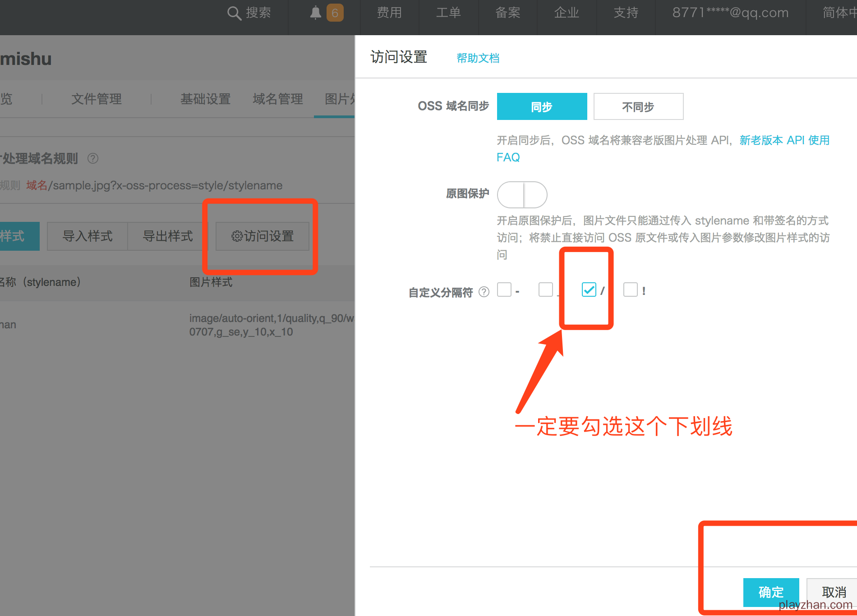Click the help icon beside 自定义分隔符
Screen dimensions: 857x616
click(x=484, y=292)
